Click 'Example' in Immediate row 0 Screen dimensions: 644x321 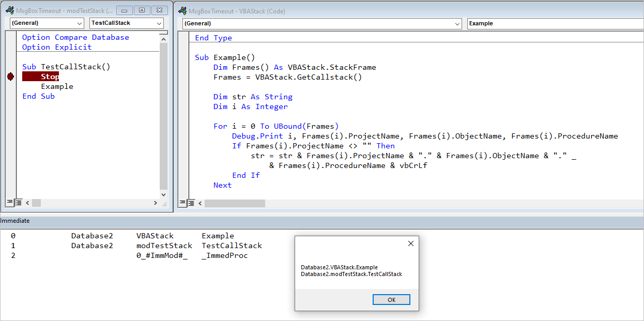(x=218, y=236)
